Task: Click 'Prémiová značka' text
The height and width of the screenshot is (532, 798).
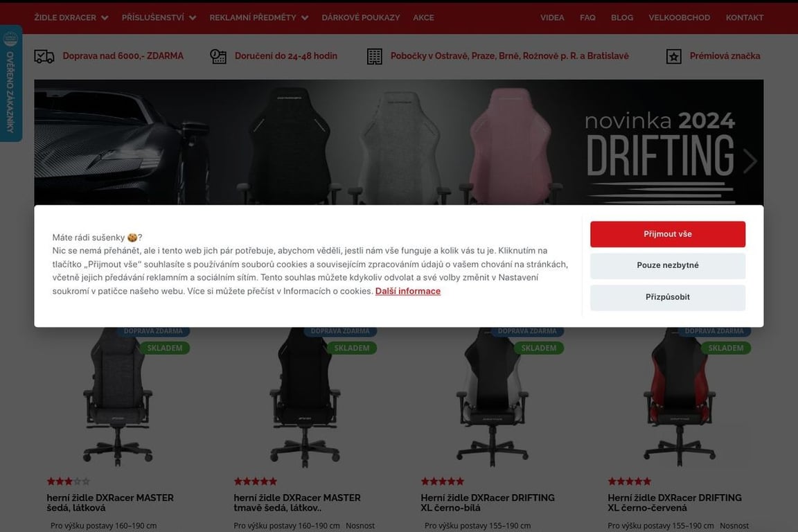Action: coord(725,56)
